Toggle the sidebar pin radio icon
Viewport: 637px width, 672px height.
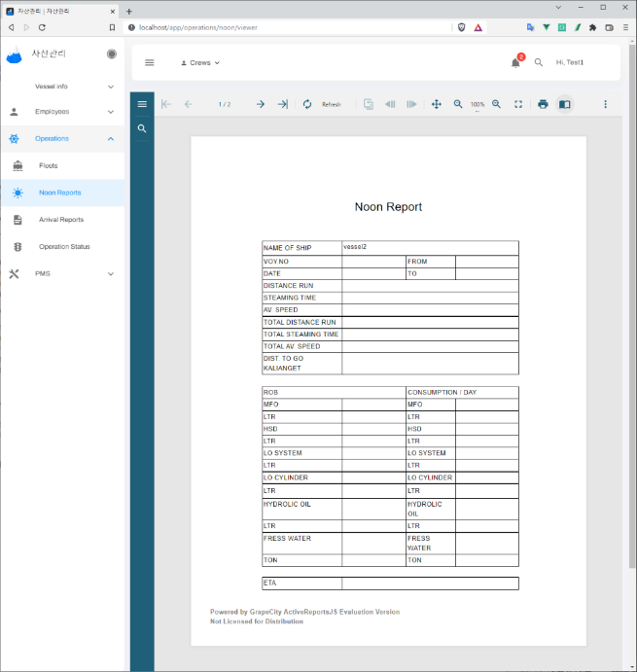[112, 54]
